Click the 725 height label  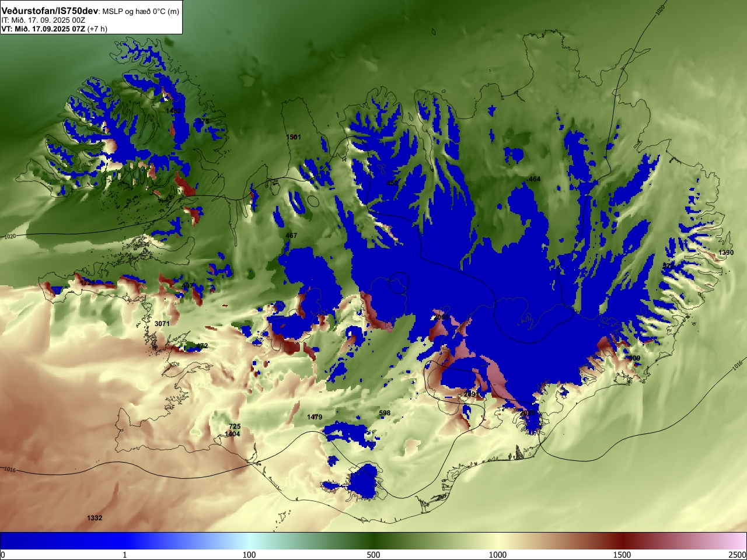click(235, 426)
